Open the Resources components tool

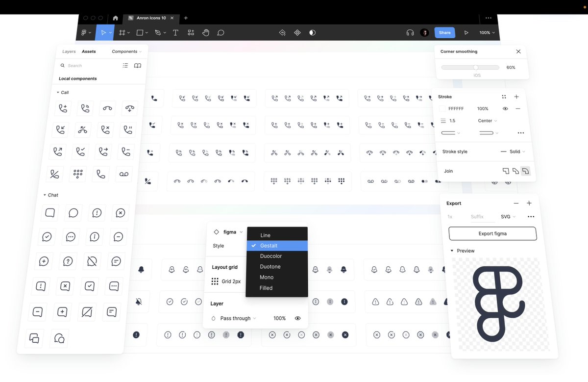point(191,33)
